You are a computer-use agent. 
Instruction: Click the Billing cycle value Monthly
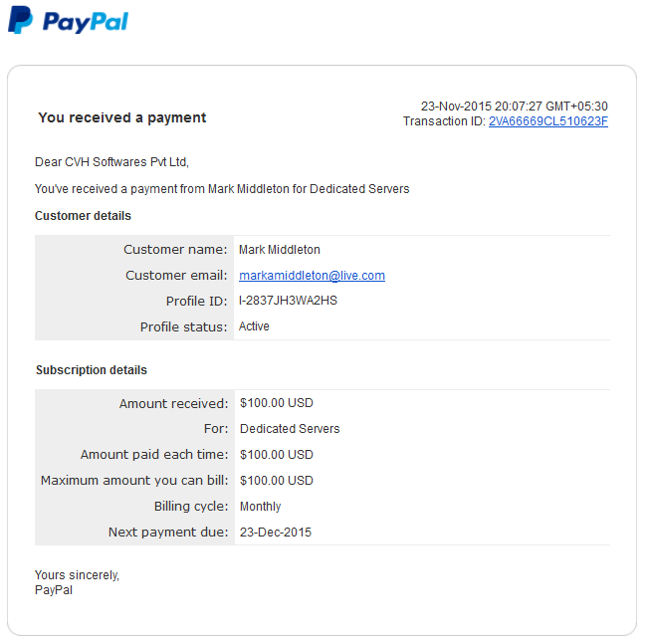coord(260,506)
